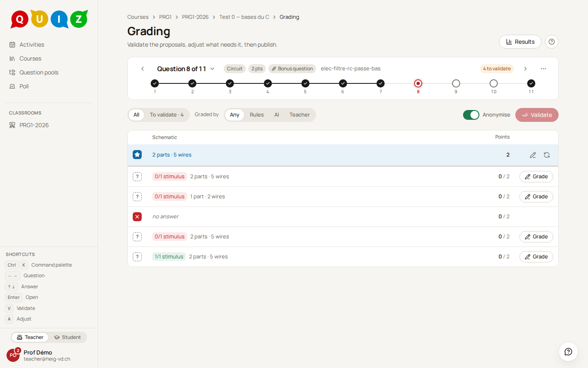Open the Results page
This screenshot has width=588, height=368.
coord(520,42)
